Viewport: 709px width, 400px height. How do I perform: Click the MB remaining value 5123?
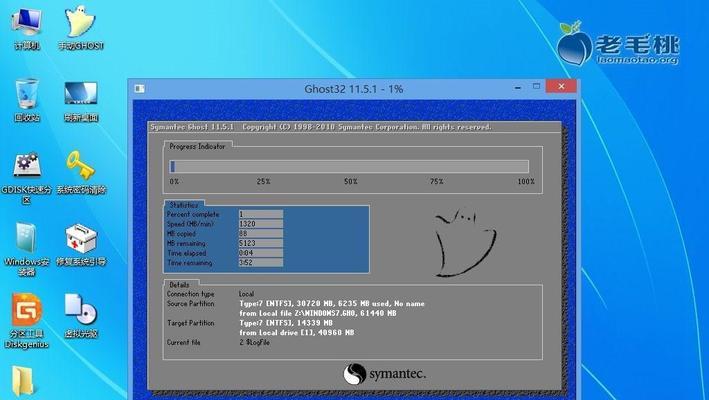coord(261,243)
